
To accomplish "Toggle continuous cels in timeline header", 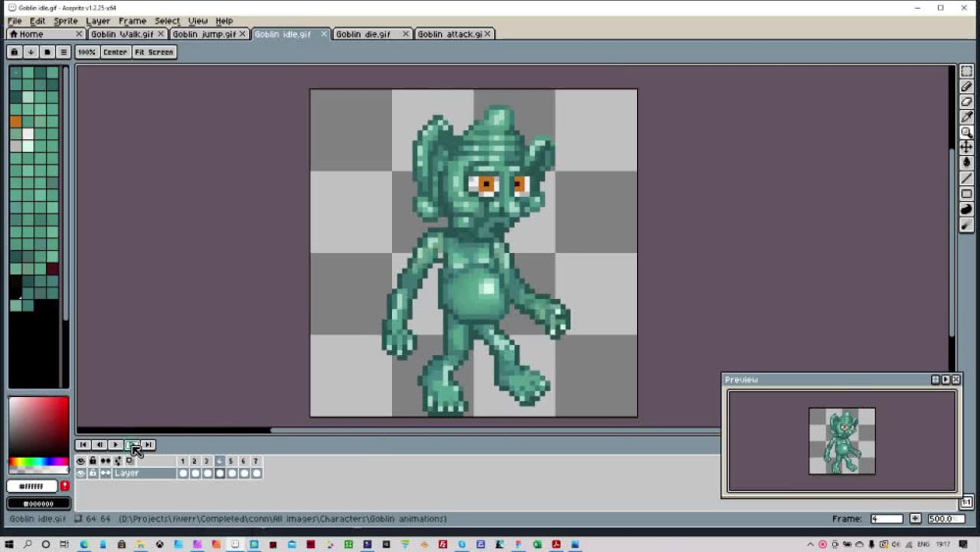I will pos(105,461).
